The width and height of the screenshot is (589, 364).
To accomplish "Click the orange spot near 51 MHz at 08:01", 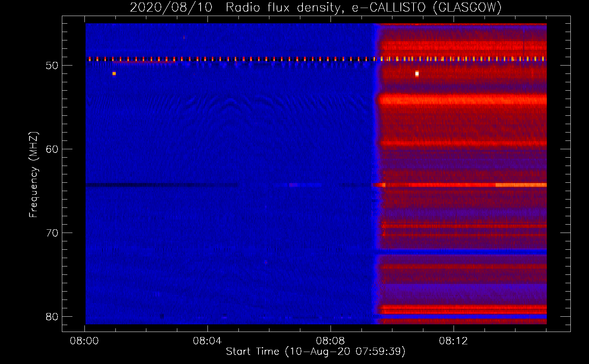I will [114, 74].
